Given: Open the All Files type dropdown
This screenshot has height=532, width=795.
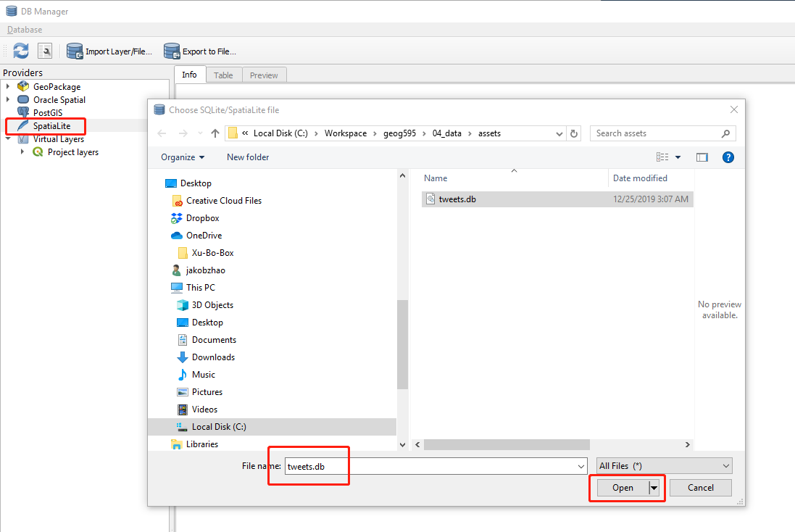Looking at the screenshot, I should tap(664, 466).
